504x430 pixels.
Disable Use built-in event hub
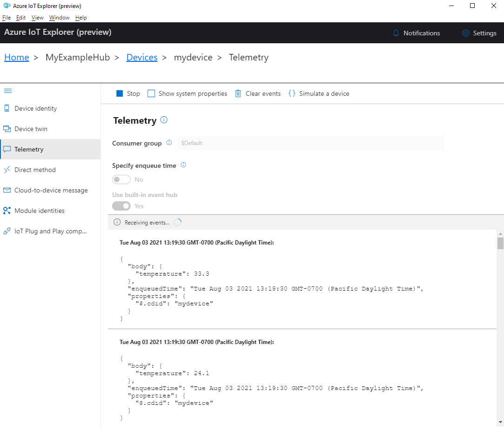[121, 205]
